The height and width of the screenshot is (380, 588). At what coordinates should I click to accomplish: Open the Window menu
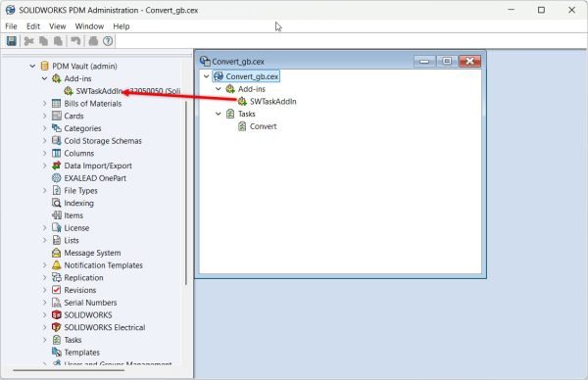[89, 26]
